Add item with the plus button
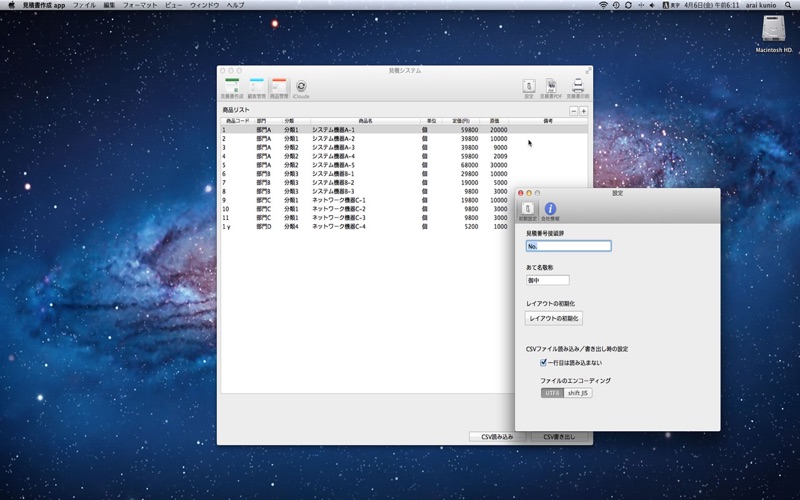This screenshot has width=800, height=500. click(583, 111)
